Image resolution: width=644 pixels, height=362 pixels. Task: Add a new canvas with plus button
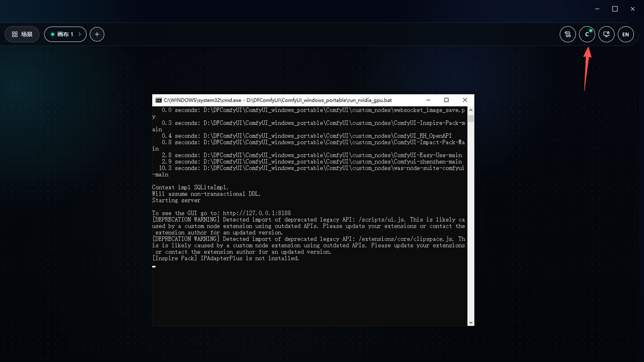tap(97, 34)
